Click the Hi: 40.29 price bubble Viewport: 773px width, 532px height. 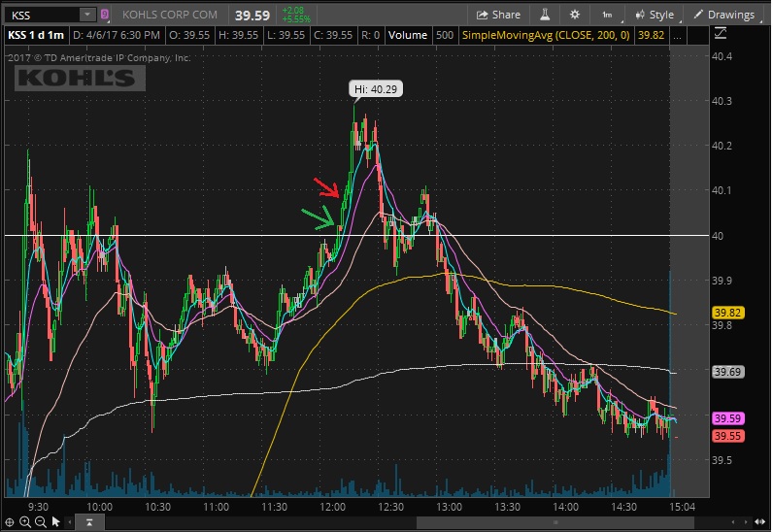376,89
